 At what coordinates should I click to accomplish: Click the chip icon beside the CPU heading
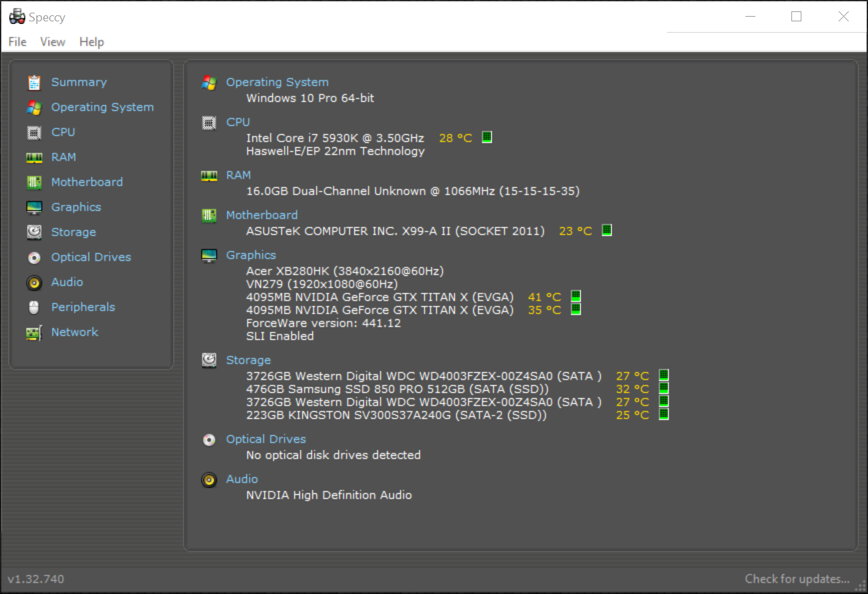click(209, 123)
